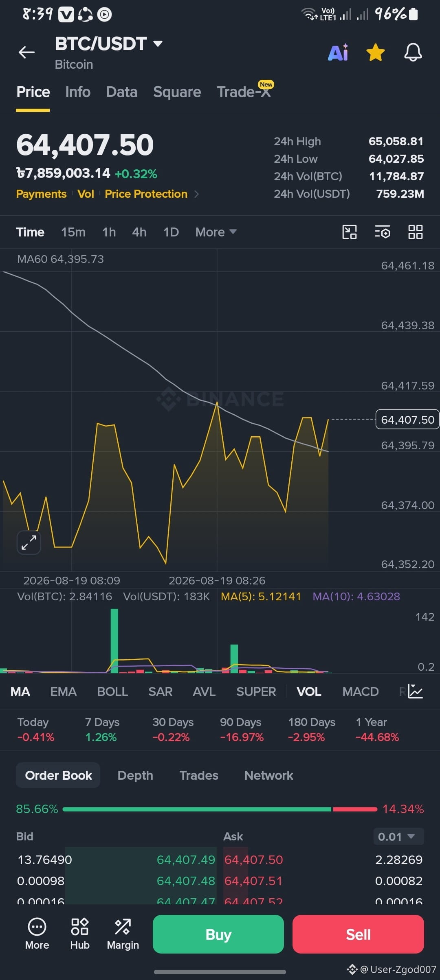Go back using the arrow icon

[26, 52]
